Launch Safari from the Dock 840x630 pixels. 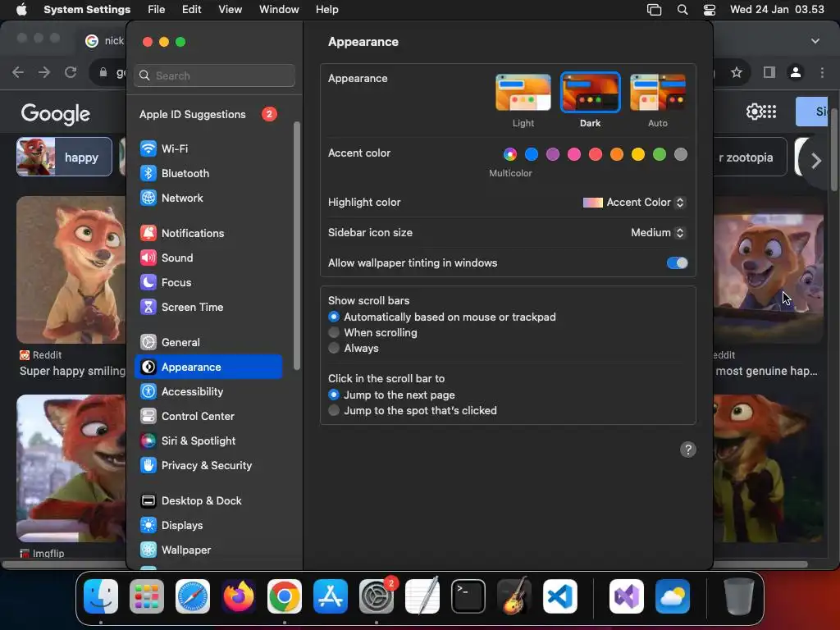tap(193, 596)
